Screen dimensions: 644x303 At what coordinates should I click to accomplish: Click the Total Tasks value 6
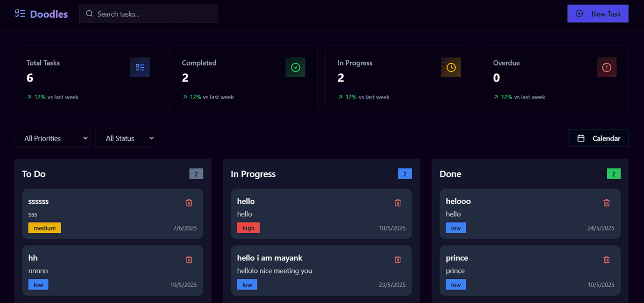tap(30, 78)
